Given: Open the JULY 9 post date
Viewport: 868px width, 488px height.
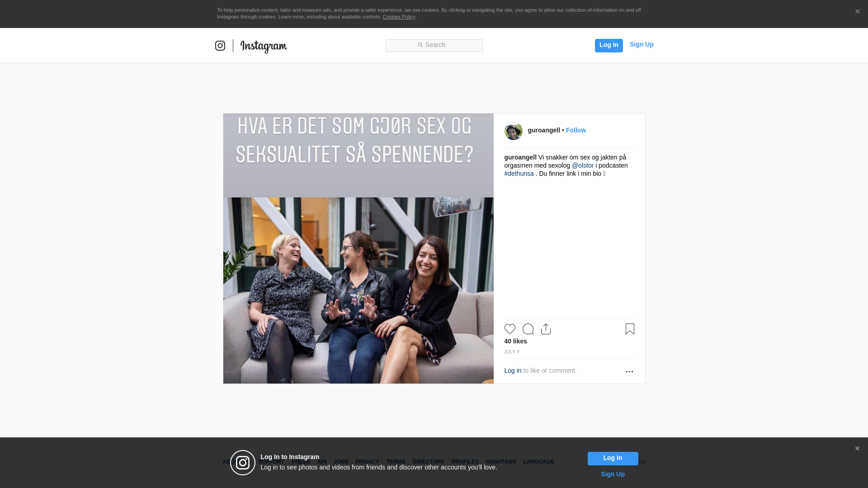Looking at the screenshot, I should [x=512, y=352].
